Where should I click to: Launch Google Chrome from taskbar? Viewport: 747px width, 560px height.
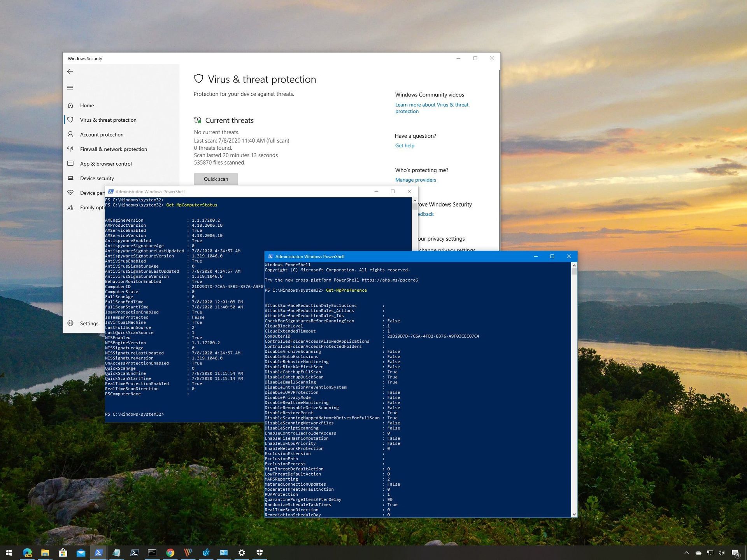click(170, 552)
